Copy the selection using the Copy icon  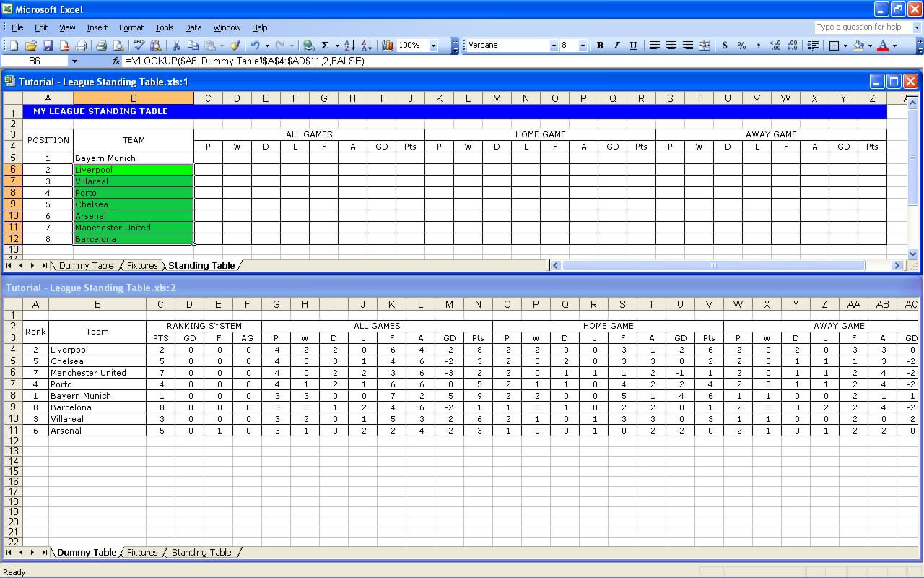coord(193,46)
